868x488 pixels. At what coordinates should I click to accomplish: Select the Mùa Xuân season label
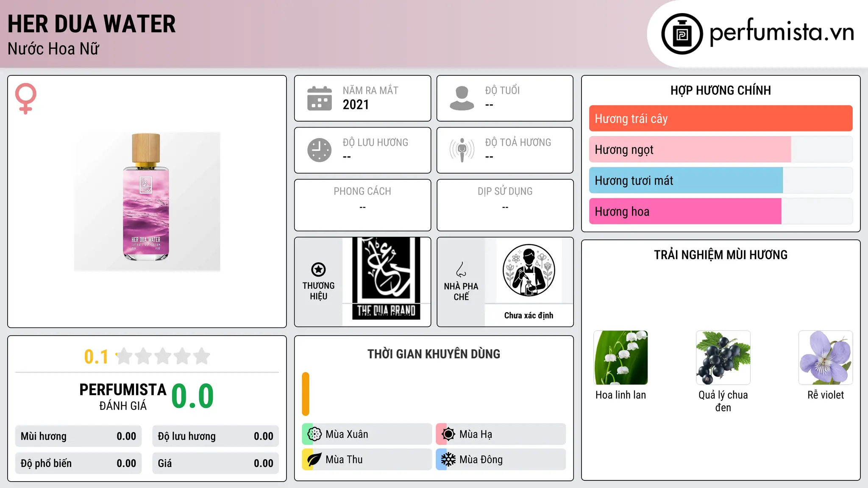347,434
